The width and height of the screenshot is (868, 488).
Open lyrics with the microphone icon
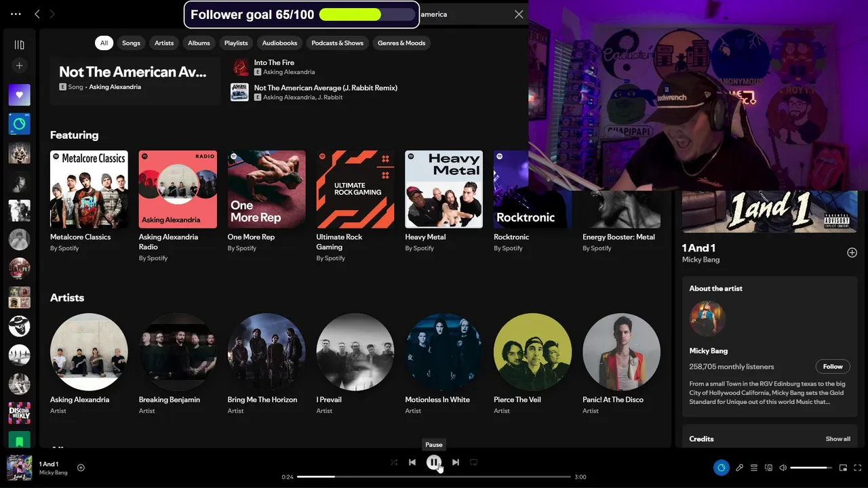(x=739, y=468)
